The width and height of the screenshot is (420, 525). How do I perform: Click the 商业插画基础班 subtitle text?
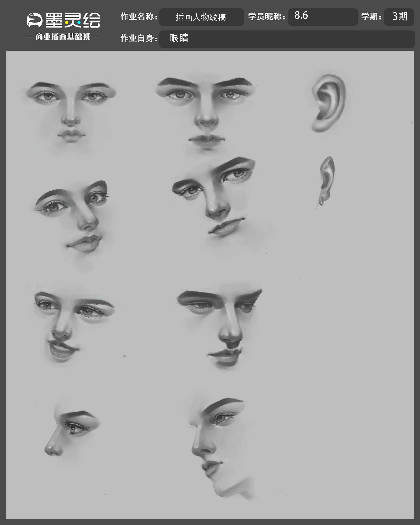(63, 37)
